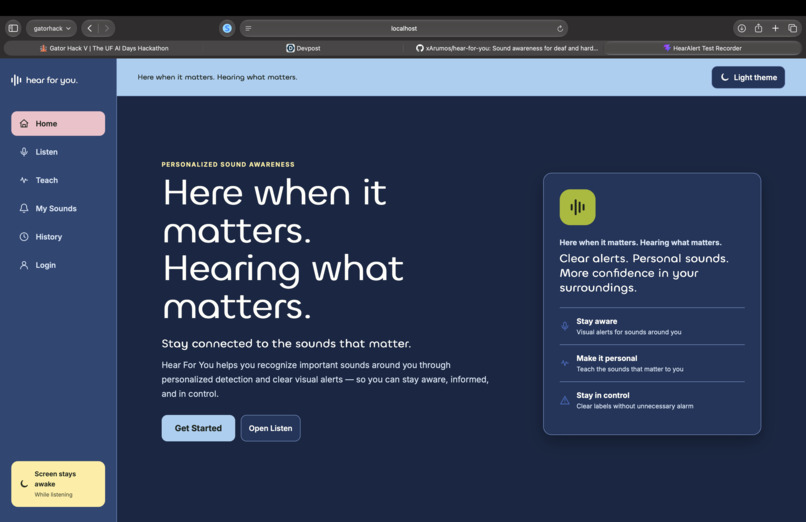The height and width of the screenshot is (522, 806).
Task: Click the Stay aware heading
Action: click(597, 322)
